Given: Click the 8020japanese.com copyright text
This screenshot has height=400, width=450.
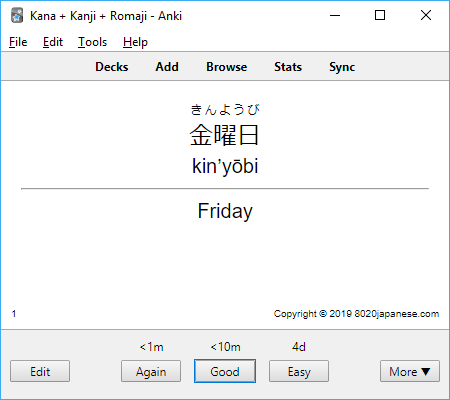Looking at the screenshot, I should [x=356, y=314].
